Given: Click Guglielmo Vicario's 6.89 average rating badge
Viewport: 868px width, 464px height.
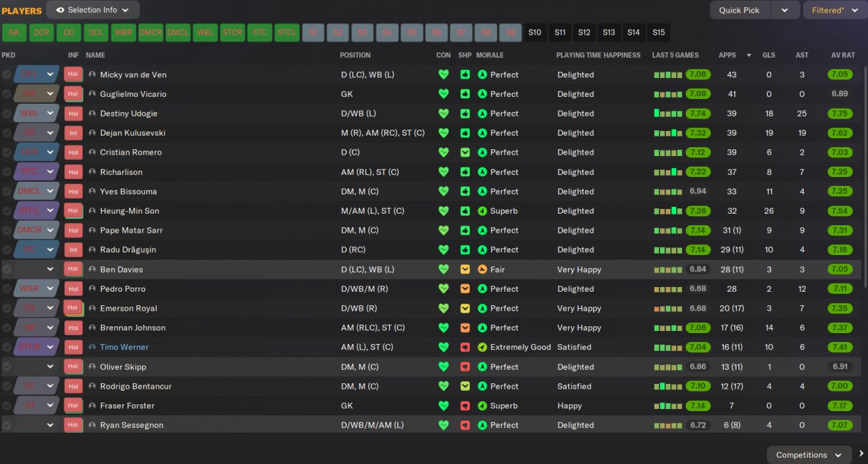Looking at the screenshot, I should click(x=840, y=94).
